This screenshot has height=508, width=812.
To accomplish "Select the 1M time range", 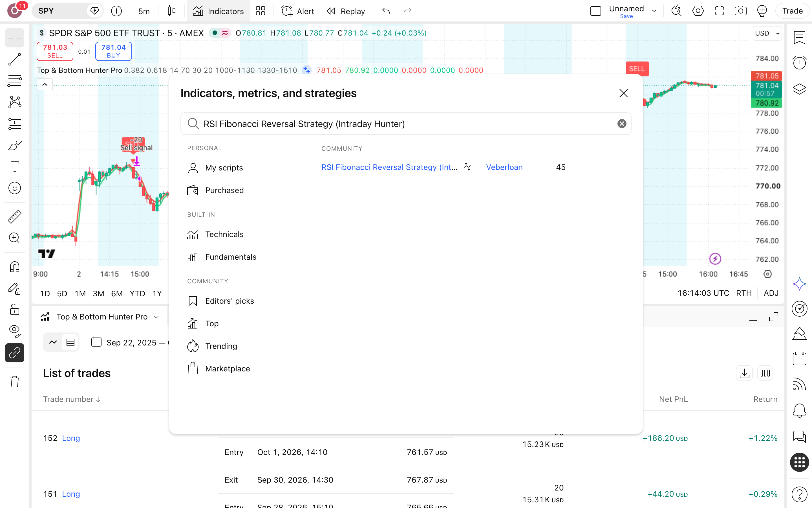I will pyautogui.click(x=80, y=293).
